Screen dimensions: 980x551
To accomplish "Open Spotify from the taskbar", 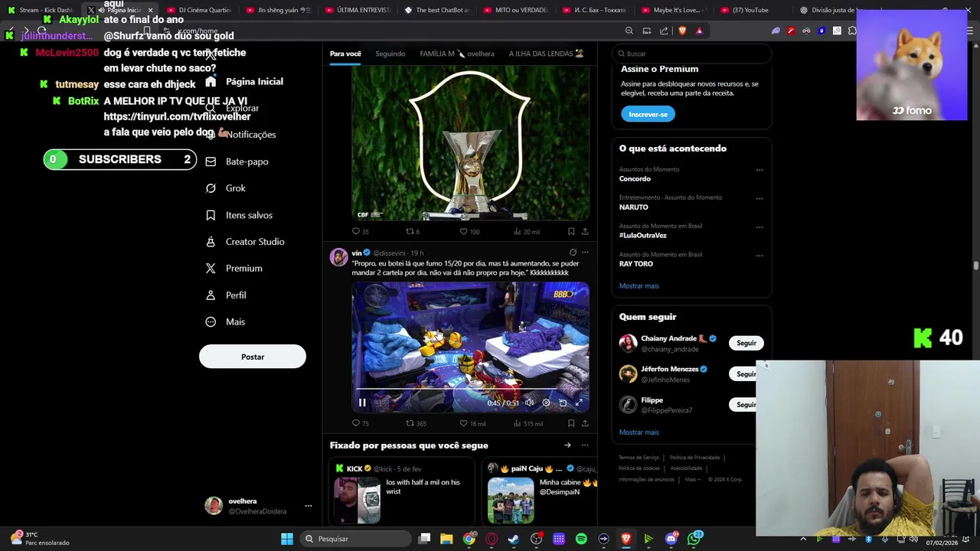I will [581, 539].
